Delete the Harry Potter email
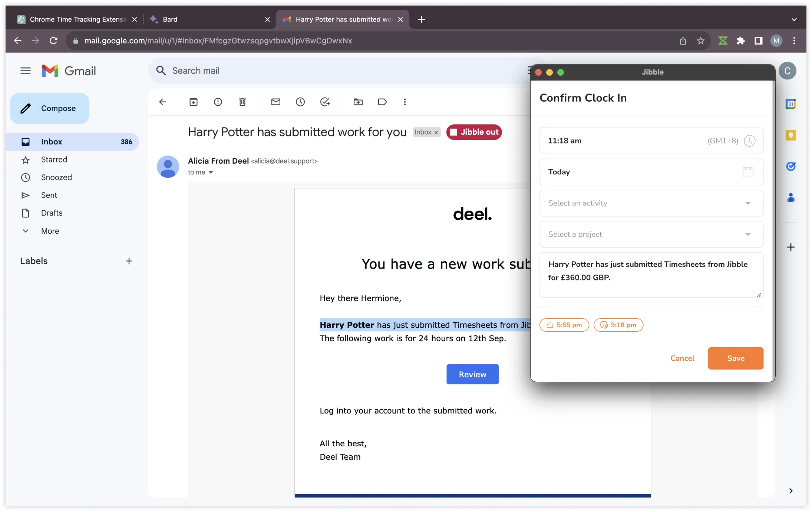 pyautogui.click(x=242, y=102)
